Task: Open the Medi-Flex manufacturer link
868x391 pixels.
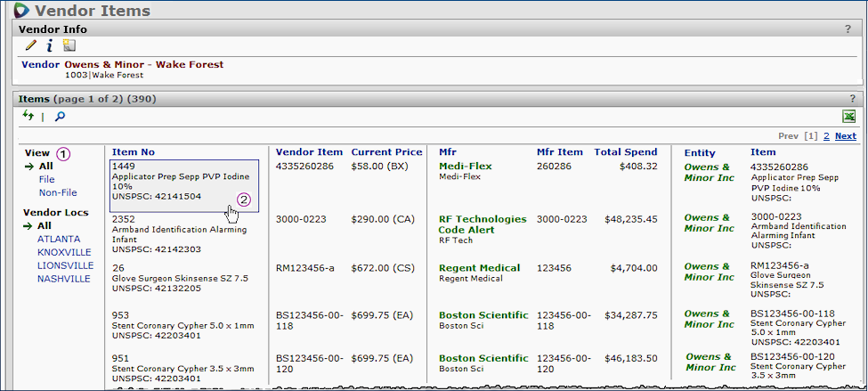Action: (465, 167)
